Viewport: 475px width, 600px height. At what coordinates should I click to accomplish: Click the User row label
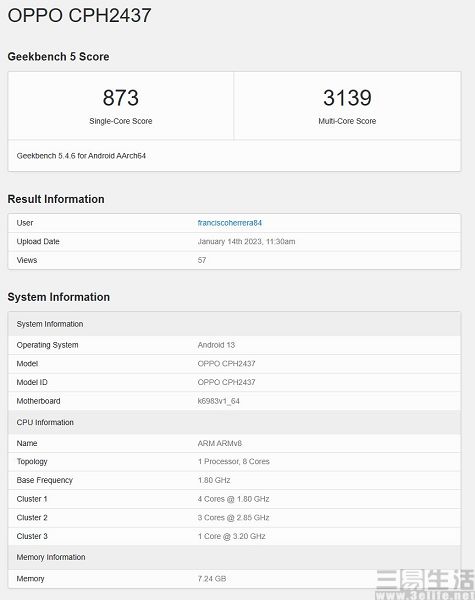coord(25,223)
